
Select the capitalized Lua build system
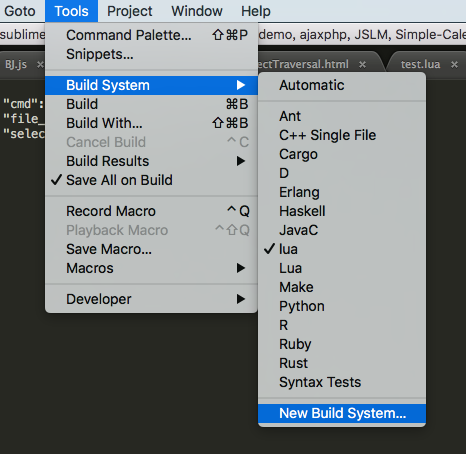pyautogui.click(x=342, y=268)
